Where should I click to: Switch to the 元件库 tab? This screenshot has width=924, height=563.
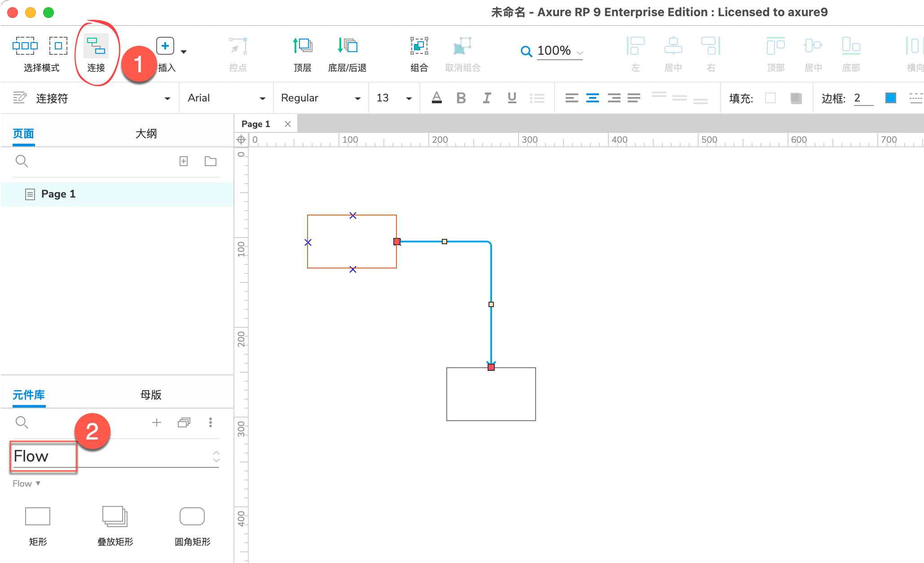29,395
